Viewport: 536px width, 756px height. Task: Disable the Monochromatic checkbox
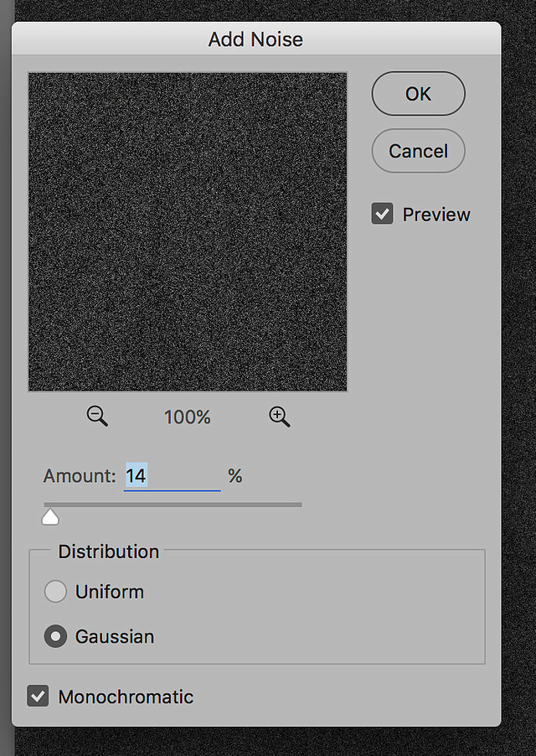click(x=38, y=696)
